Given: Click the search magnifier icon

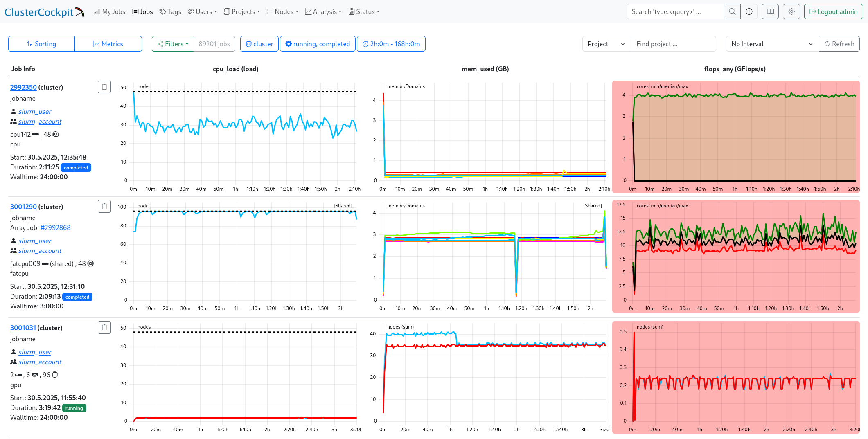Looking at the screenshot, I should point(732,11).
